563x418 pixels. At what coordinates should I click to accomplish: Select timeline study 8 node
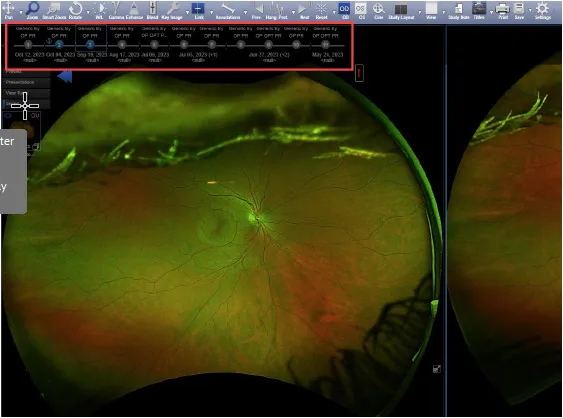pyautogui.click(x=241, y=45)
